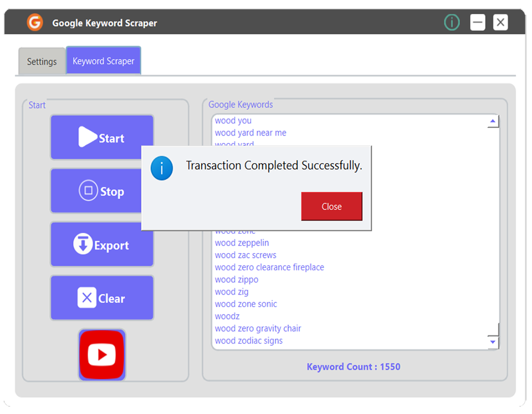
Task: Select the keyword 'wood zeppelin'
Action: [x=242, y=242]
